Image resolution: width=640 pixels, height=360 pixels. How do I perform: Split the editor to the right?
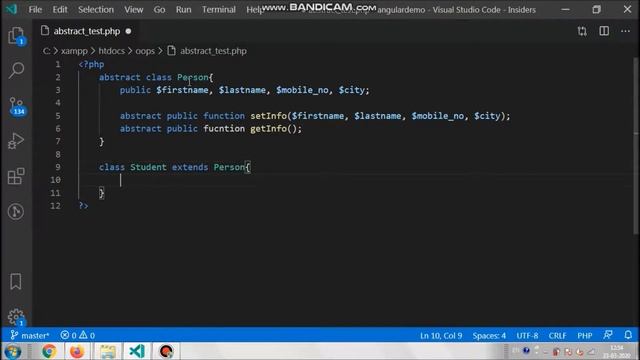(x=604, y=31)
